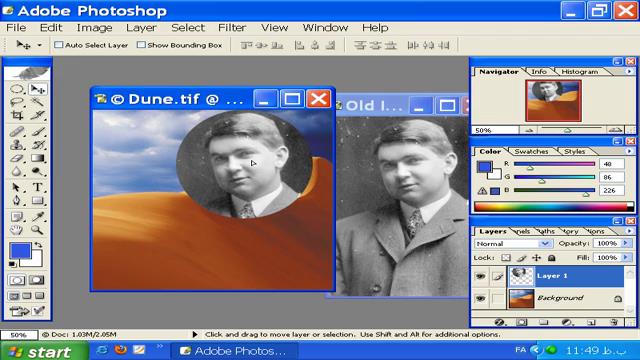The image size is (640, 360).
Task: Open Adobe Photoshop taskbar button
Action: coord(234,351)
